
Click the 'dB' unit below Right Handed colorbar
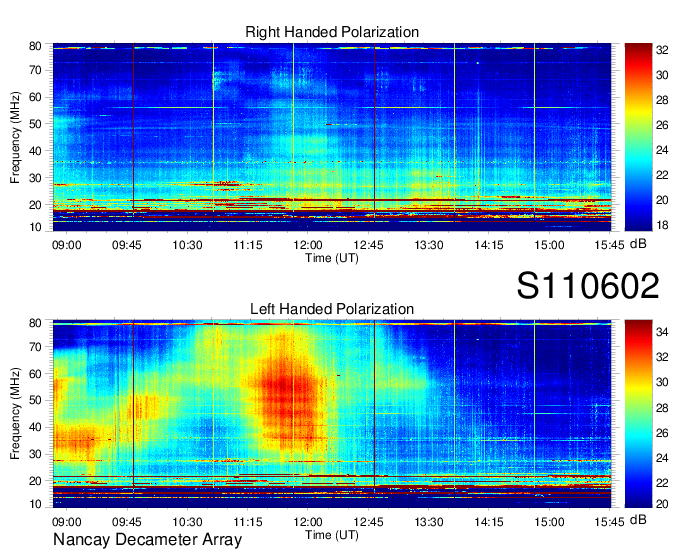click(x=638, y=244)
